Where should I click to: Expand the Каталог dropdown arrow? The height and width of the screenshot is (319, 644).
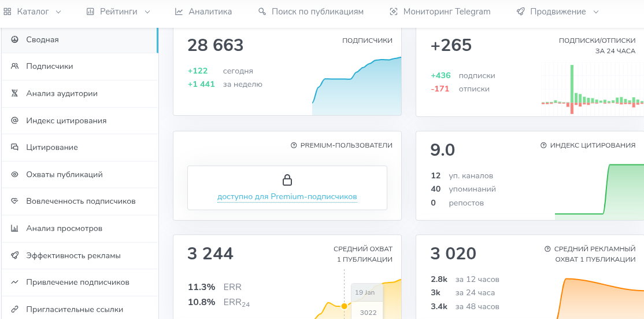pyautogui.click(x=58, y=12)
